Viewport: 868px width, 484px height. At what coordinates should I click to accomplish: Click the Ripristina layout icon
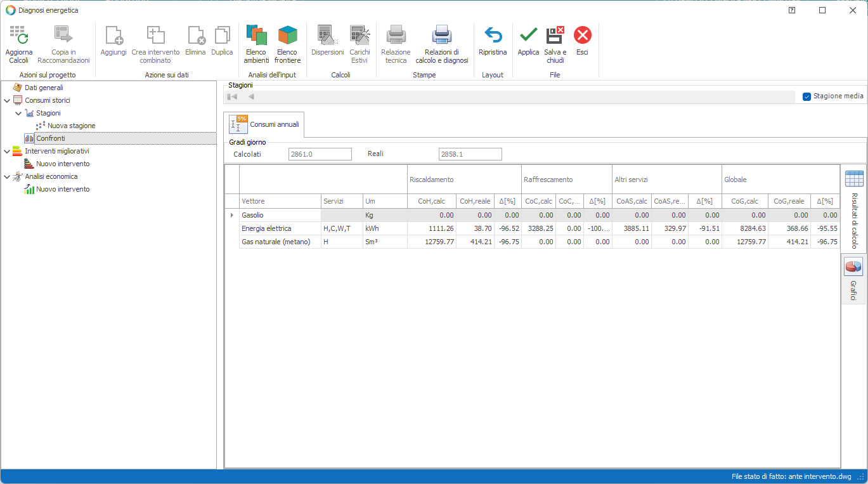click(x=493, y=36)
